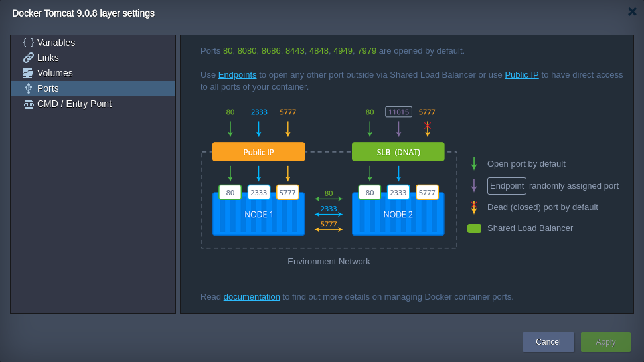The width and height of the screenshot is (644, 362).
Task: Click the Cancel button
Action: tap(548, 342)
